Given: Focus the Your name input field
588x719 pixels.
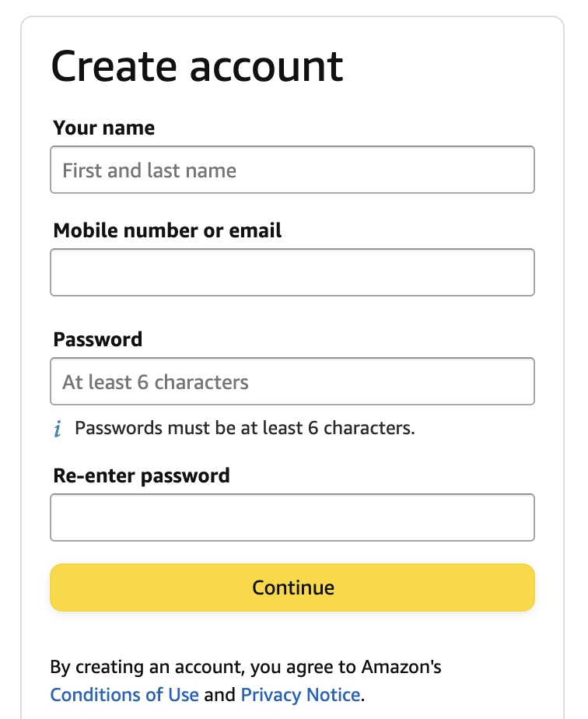Looking at the screenshot, I should point(292,170).
